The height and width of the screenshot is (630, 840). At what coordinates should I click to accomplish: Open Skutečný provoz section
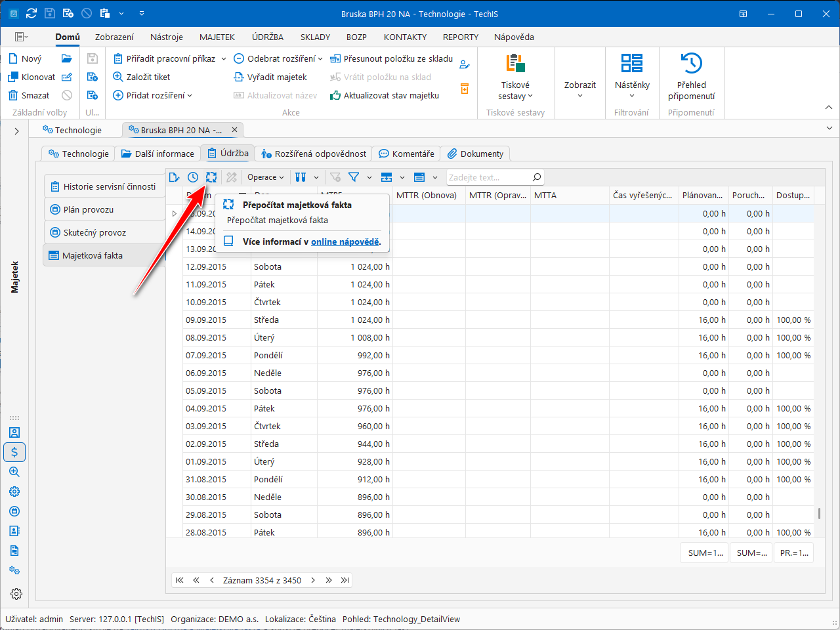pos(104,232)
